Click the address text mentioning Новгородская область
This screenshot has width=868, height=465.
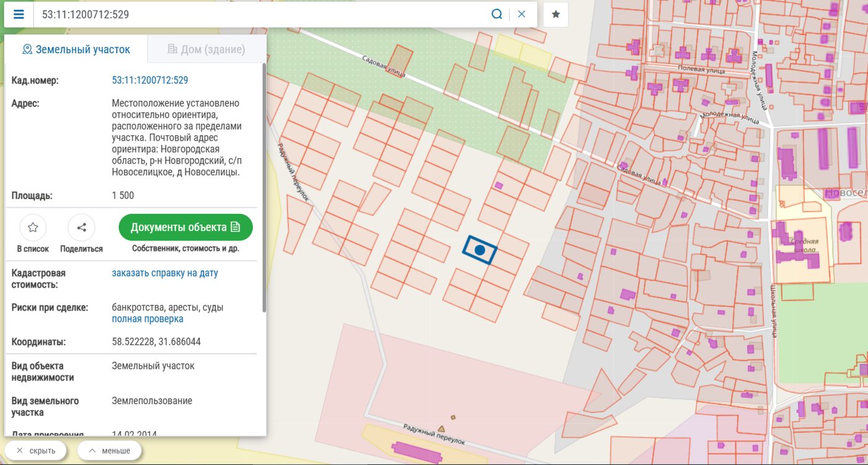pos(177,138)
